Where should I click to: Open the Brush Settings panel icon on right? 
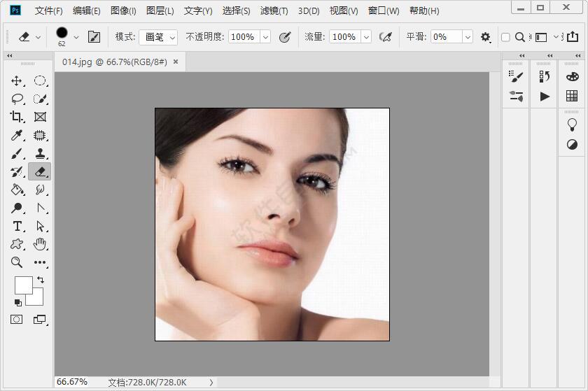pos(516,76)
